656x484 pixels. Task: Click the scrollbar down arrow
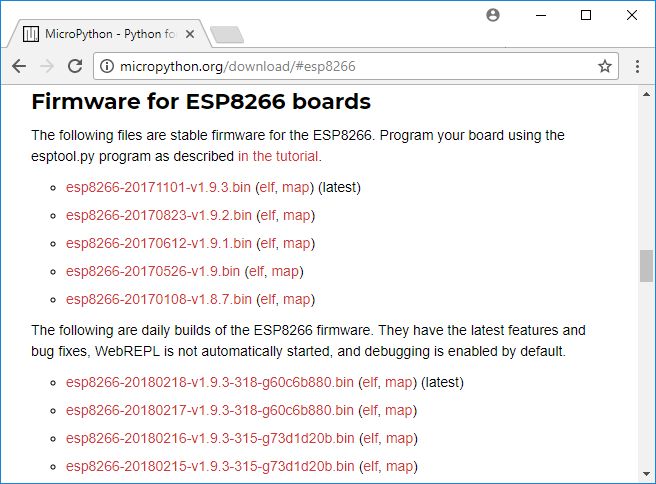pos(646,474)
